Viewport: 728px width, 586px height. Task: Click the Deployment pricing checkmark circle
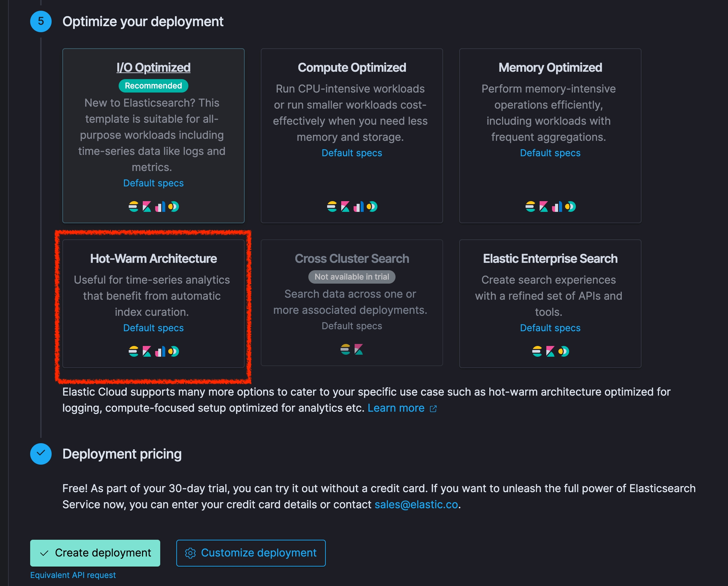(x=41, y=454)
